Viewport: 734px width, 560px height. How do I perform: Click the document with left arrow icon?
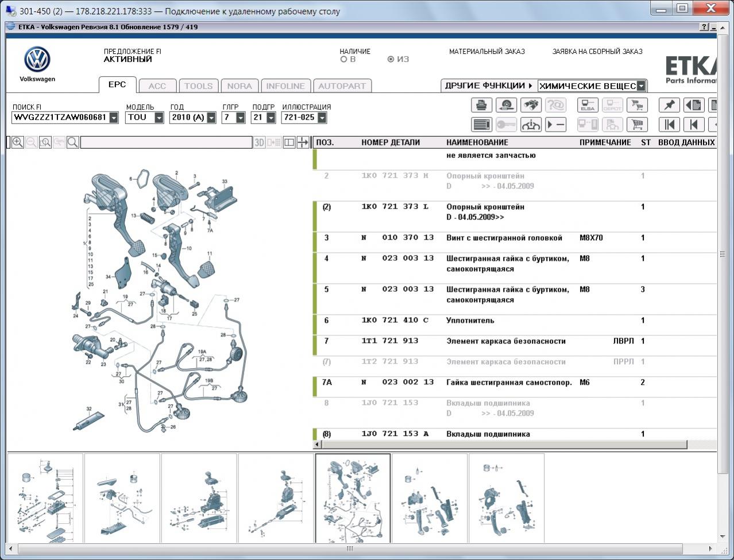[694, 105]
